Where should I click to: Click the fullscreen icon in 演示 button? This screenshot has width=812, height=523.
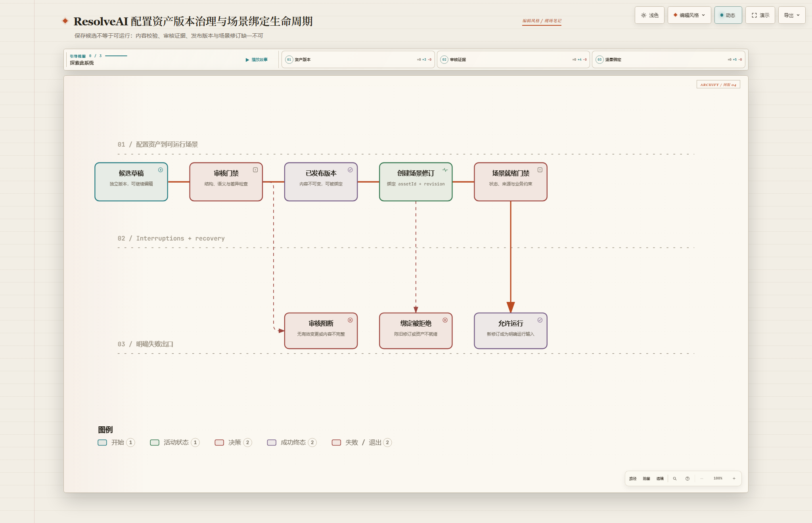coord(754,15)
